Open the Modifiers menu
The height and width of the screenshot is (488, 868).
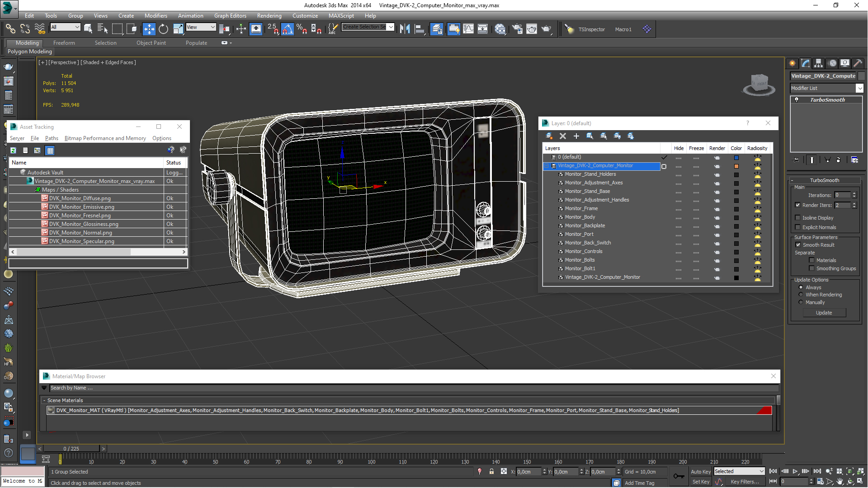[156, 15]
